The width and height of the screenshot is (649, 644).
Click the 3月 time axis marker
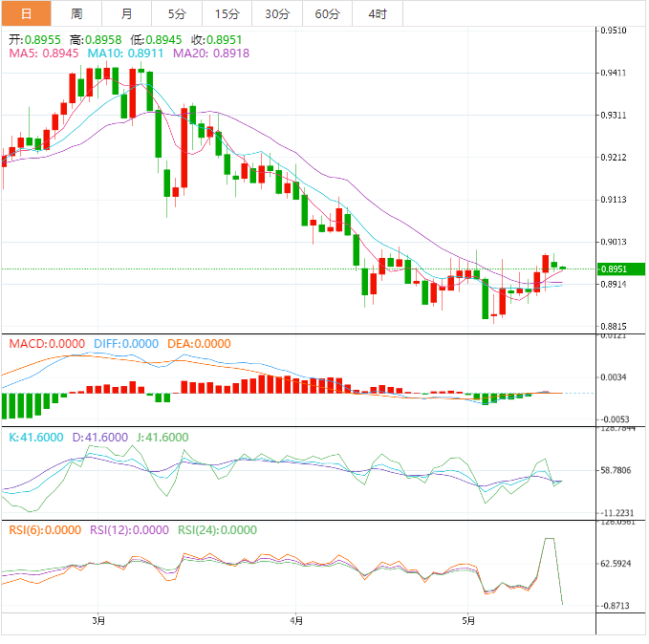pos(98,620)
